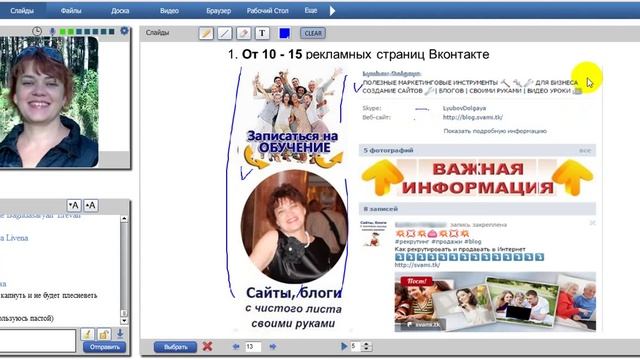Open the Рабочий Стол tab
Viewport: 640px width, 360px height.
pyautogui.click(x=267, y=11)
